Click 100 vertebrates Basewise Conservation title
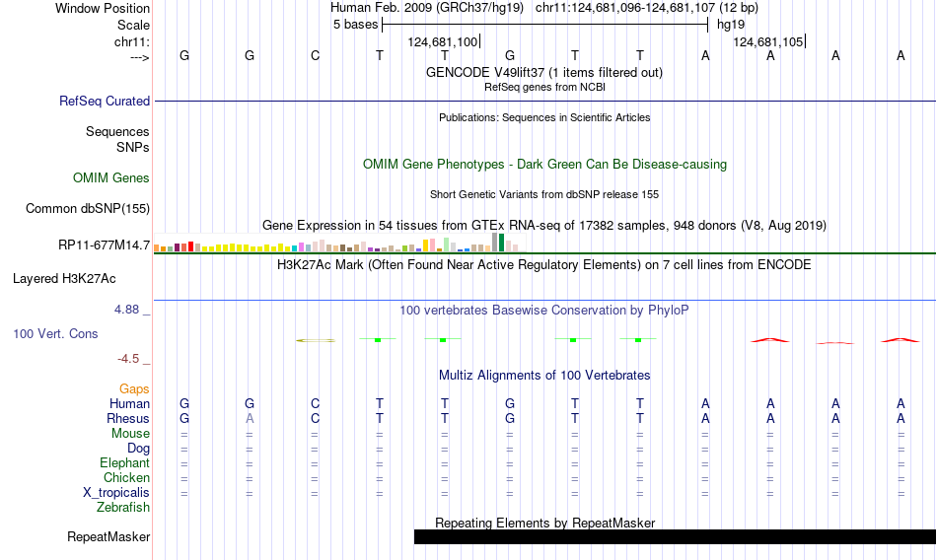 [543, 311]
